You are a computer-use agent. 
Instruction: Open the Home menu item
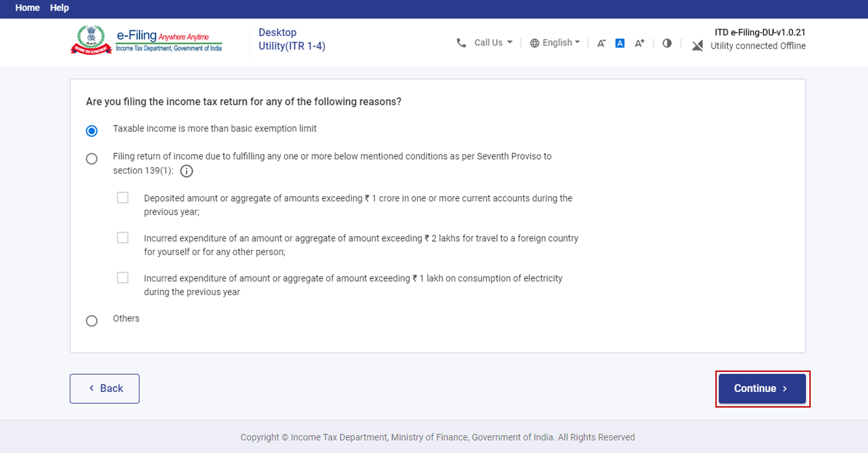(27, 8)
